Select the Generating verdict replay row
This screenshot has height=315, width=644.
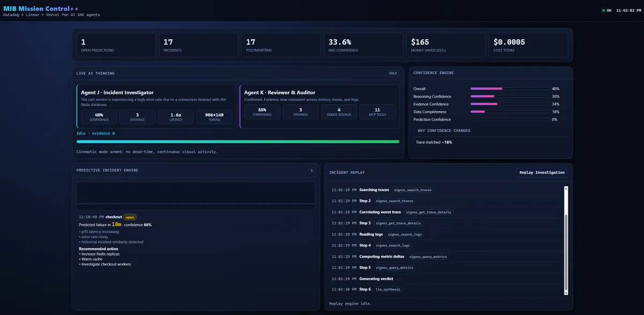click(446, 279)
